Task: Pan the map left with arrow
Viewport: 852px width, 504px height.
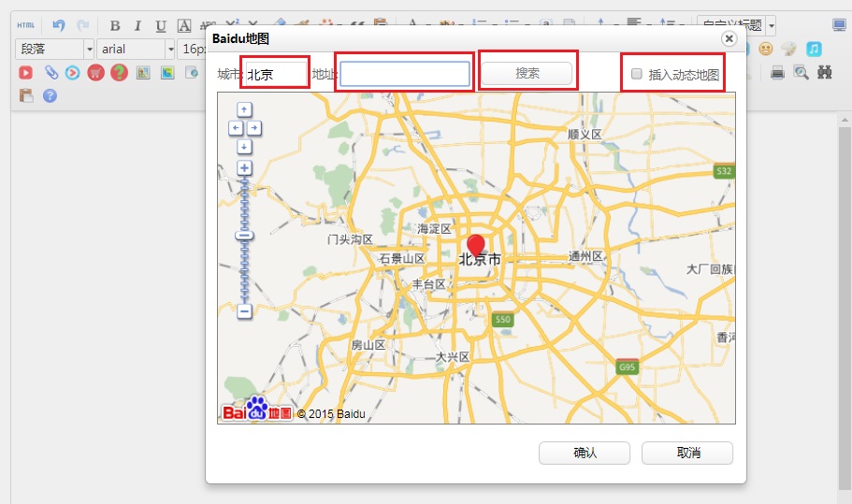Action: (x=236, y=128)
